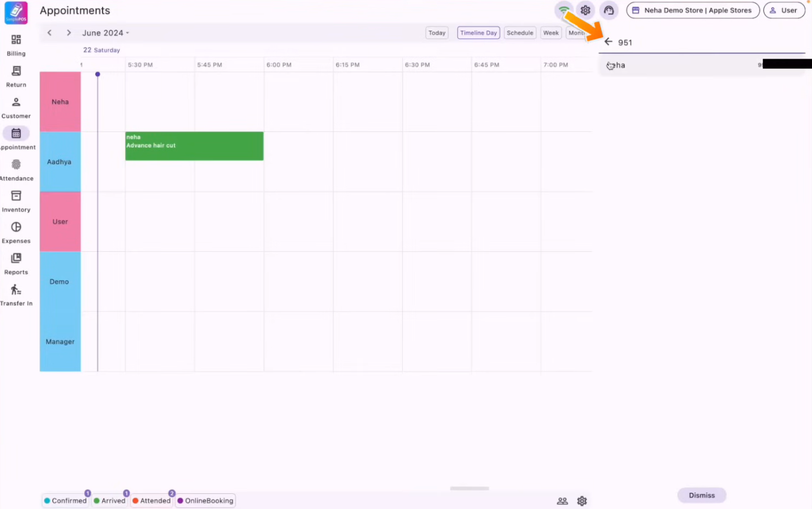
Task: Go to previous day arrow
Action: pos(50,33)
